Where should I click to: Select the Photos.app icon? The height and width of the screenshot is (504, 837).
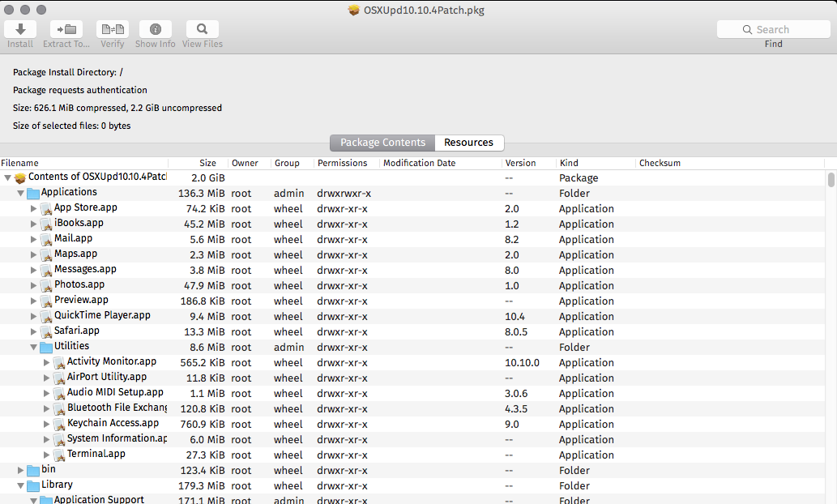46,286
